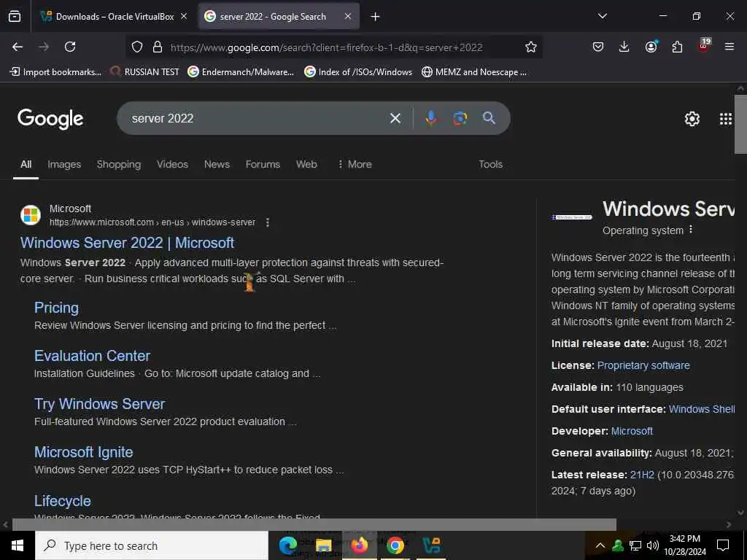
Task: Reload the current page
Action: click(70, 47)
